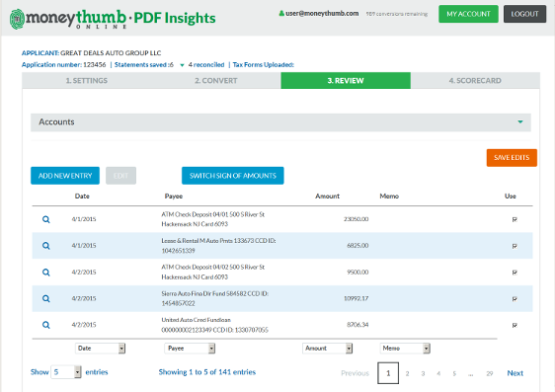Toggle Use checkbox for 8706.34 row
Screen dimensions: 555x392
(x=515, y=325)
